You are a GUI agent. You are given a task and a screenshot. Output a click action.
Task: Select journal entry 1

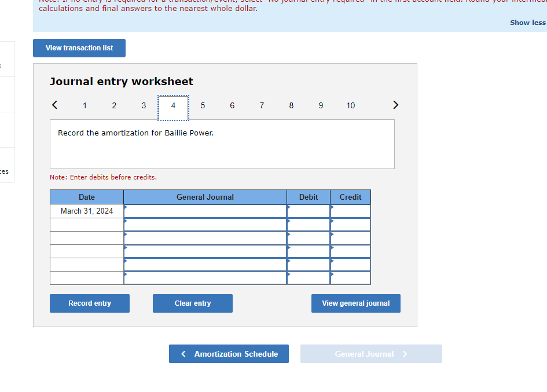(x=85, y=105)
